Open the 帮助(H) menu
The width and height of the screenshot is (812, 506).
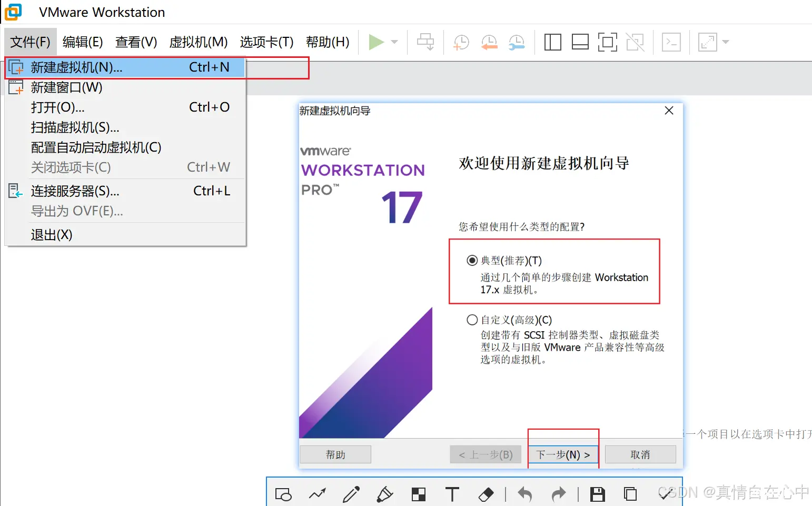(x=328, y=42)
